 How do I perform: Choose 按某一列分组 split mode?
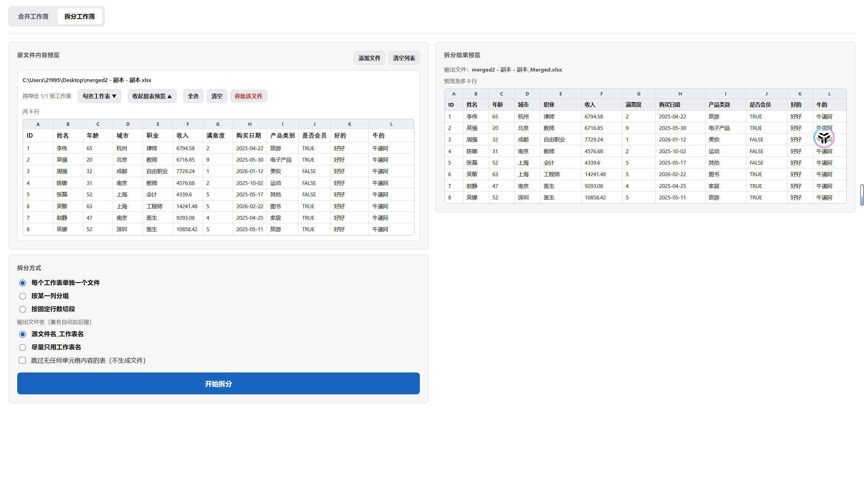23,296
